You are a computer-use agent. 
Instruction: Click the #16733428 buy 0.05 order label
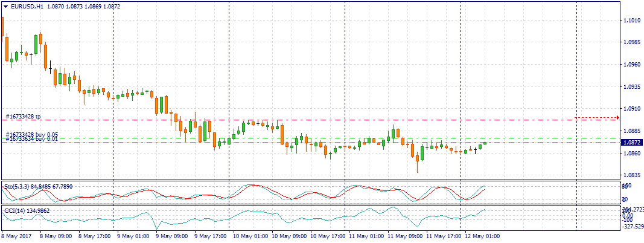pyautogui.click(x=31, y=134)
